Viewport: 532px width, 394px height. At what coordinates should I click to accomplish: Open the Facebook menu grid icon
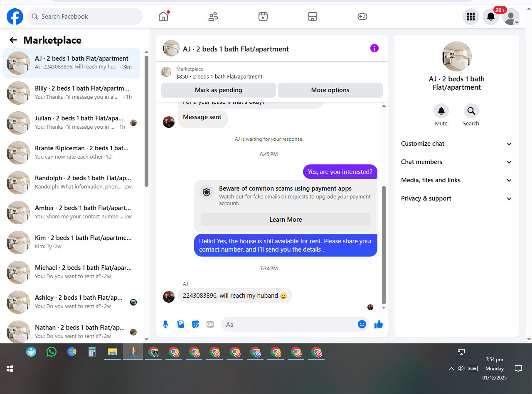(x=471, y=17)
